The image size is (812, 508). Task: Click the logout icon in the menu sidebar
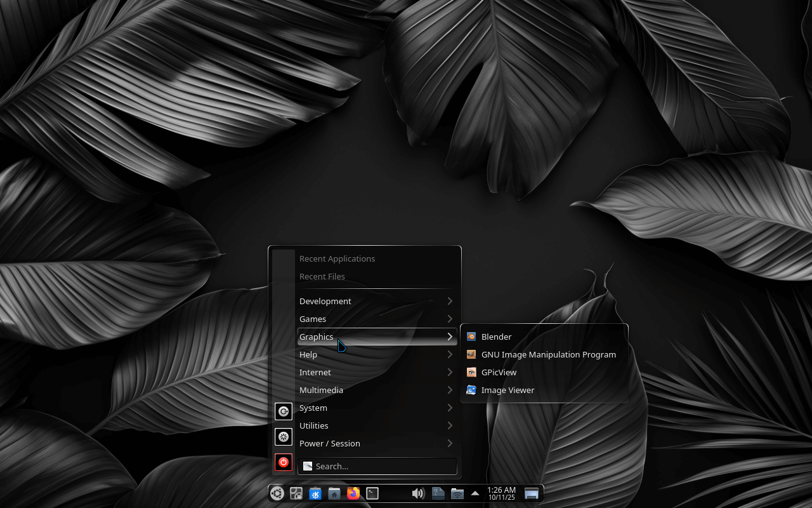(284, 411)
